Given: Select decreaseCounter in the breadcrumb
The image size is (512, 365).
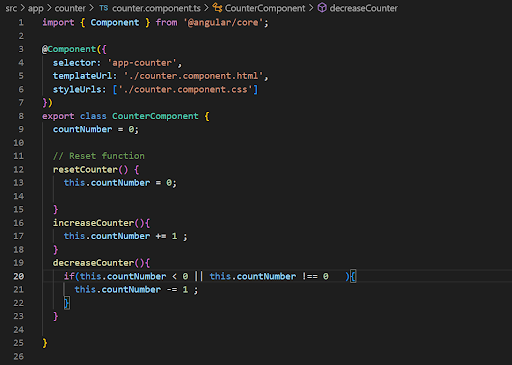Looking at the screenshot, I should [x=364, y=8].
